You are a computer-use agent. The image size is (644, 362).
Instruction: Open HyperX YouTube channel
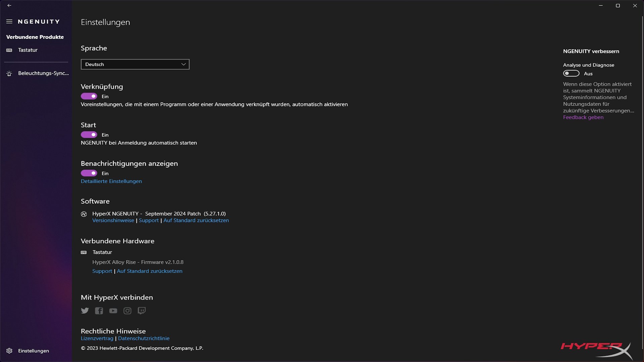pos(113,311)
